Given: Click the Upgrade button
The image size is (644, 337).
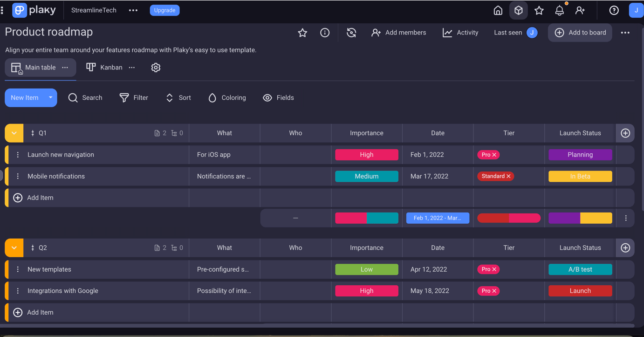Looking at the screenshot, I should 164,10.
